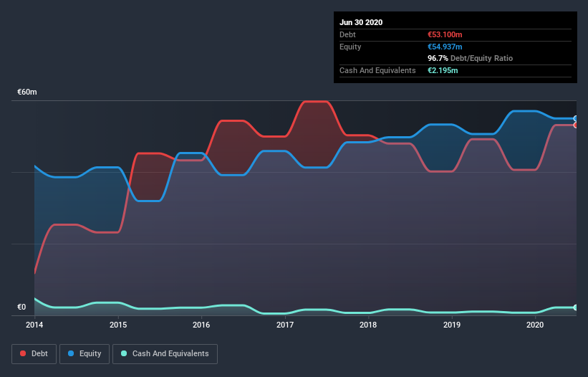
Task: Click the 2014 axis label
Action: (34, 325)
